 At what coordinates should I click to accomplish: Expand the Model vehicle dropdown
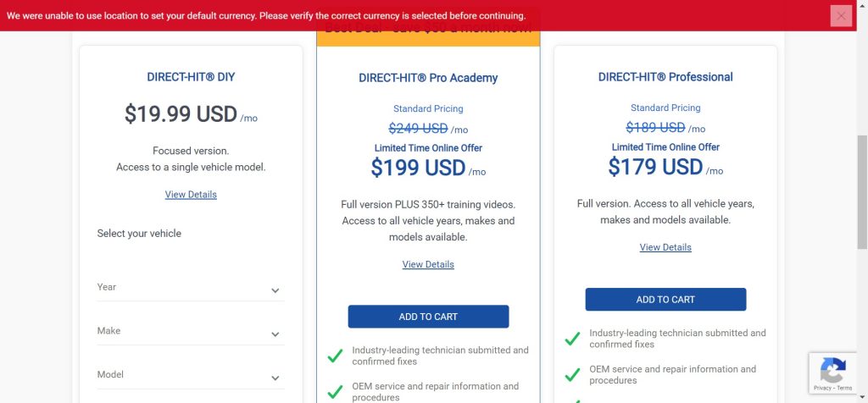pos(190,376)
